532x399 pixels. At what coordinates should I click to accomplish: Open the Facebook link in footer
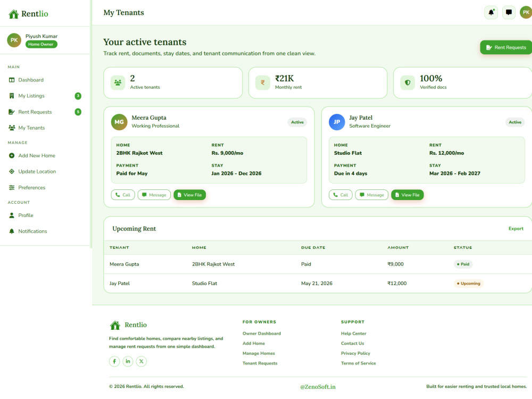click(114, 361)
